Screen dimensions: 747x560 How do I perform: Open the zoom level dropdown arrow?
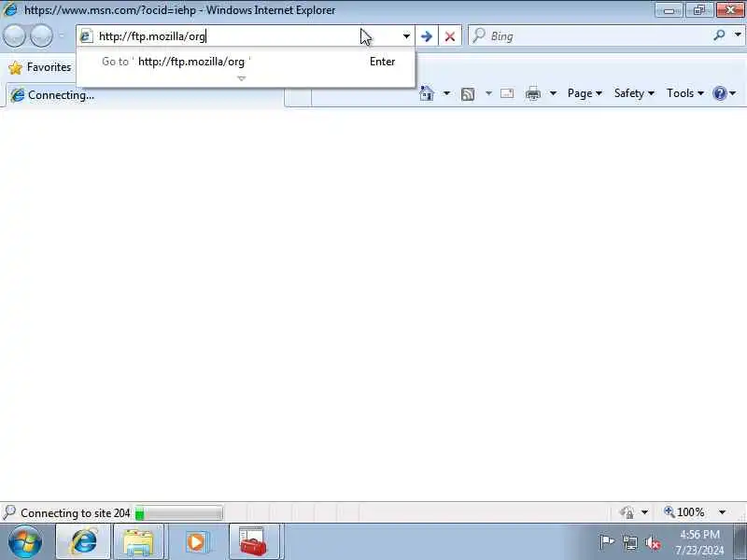722,512
